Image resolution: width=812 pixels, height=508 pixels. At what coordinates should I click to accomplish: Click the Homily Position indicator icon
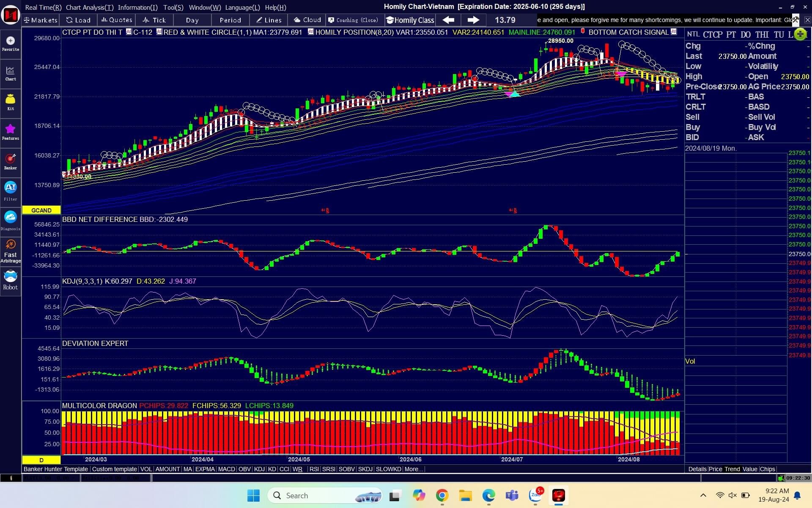[x=311, y=32]
